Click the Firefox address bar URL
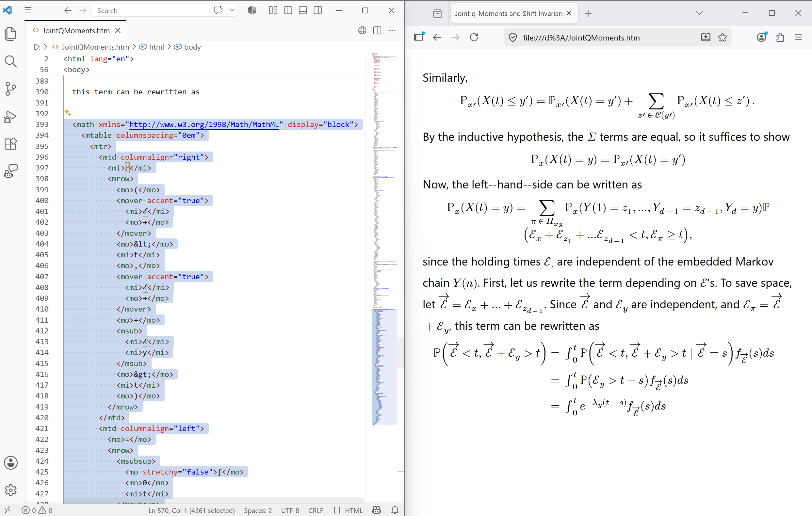Image resolution: width=812 pixels, height=516 pixels. click(x=581, y=38)
